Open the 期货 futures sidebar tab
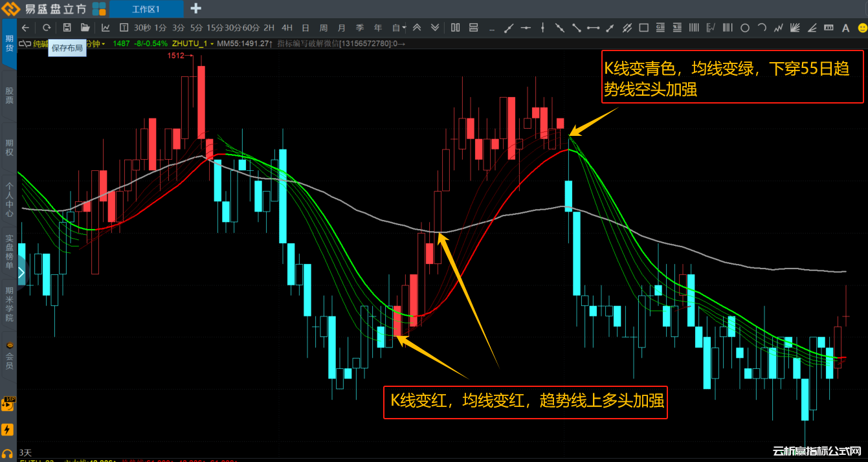Viewport: 868px width, 462px height. click(x=8, y=43)
